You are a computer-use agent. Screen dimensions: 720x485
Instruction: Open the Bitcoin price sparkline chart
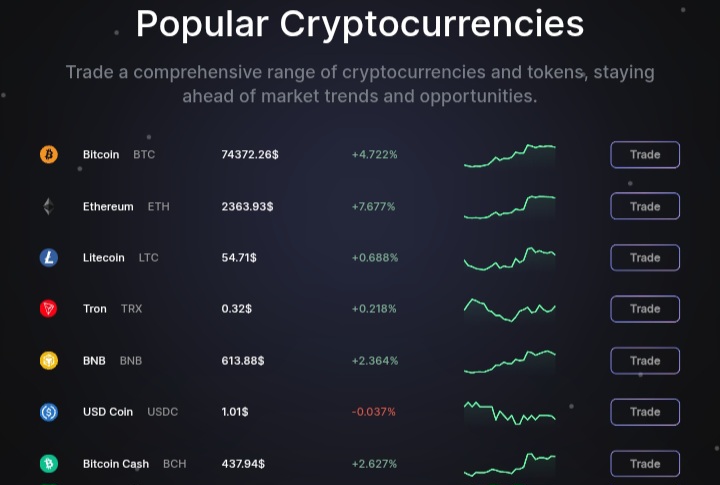pyautogui.click(x=509, y=155)
